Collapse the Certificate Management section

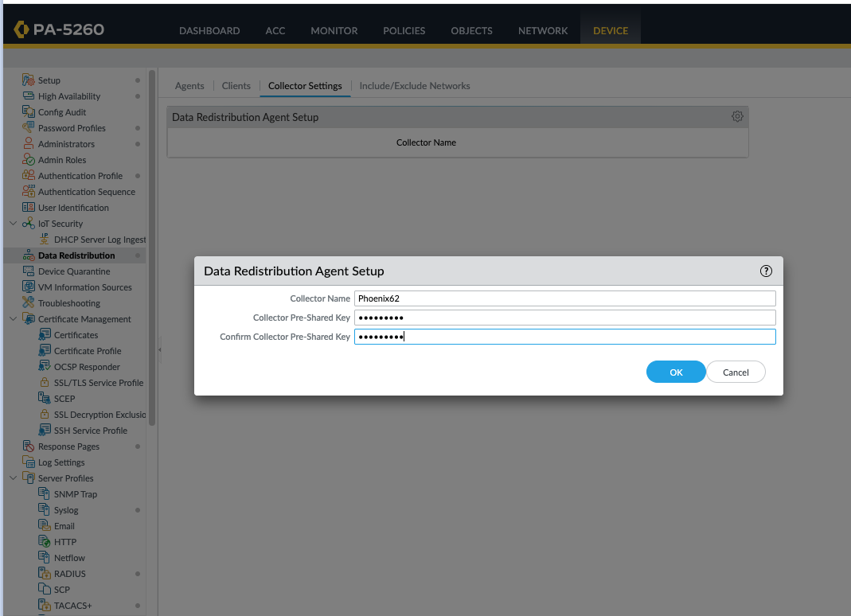[x=11, y=318]
